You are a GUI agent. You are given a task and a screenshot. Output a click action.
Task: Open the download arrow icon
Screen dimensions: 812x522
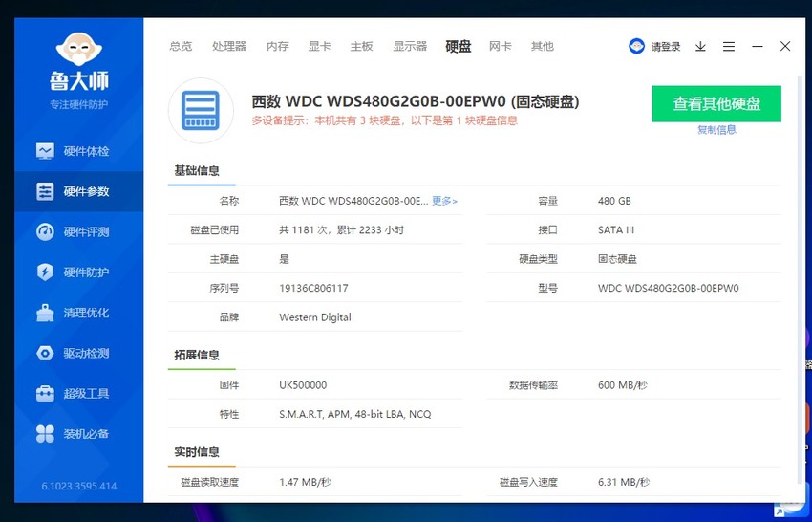tap(700, 47)
